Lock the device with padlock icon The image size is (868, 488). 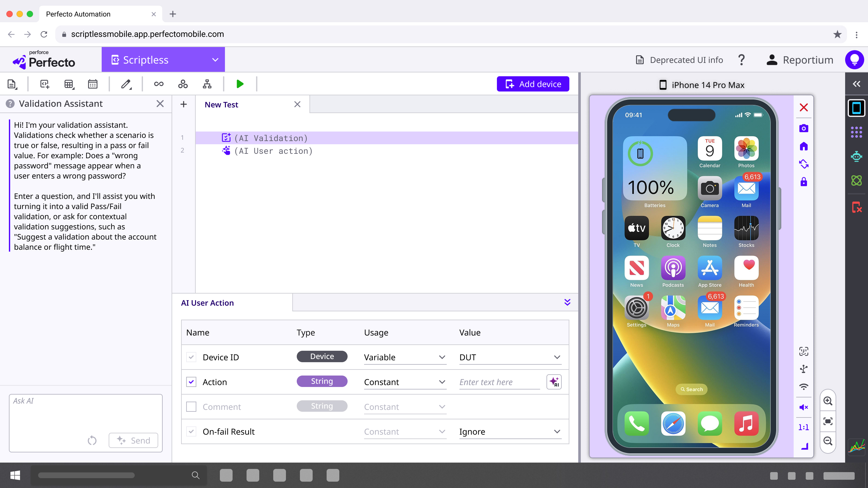(x=804, y=182)
